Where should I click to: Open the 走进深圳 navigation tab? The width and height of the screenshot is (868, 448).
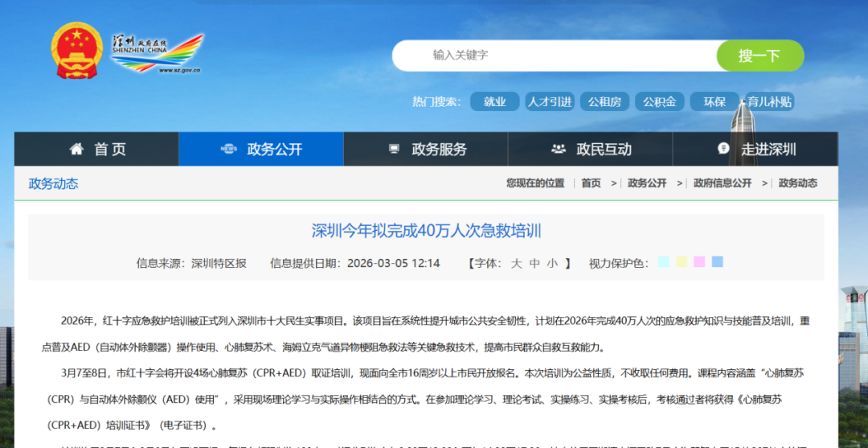[x=755, y=149]
